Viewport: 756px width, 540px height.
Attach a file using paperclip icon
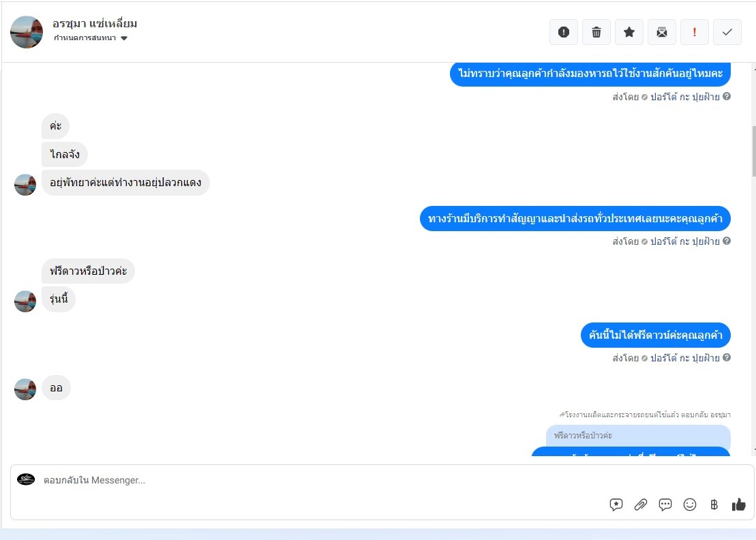point(641,505)
